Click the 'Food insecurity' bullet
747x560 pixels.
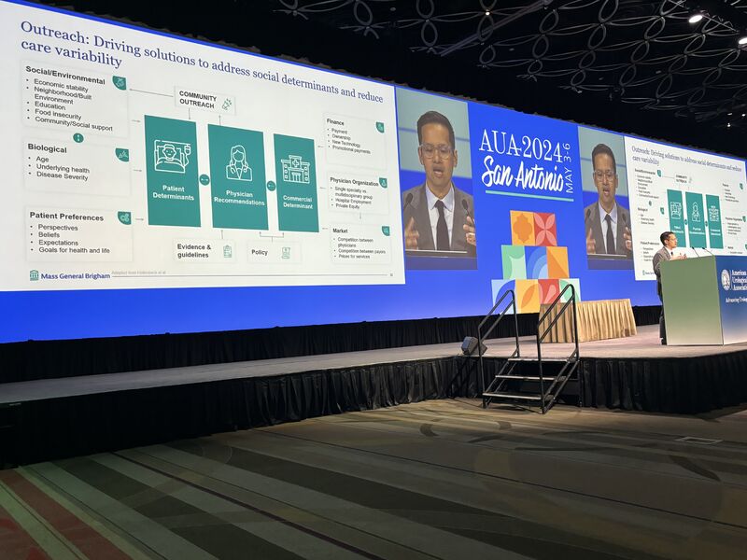point(58,114)
